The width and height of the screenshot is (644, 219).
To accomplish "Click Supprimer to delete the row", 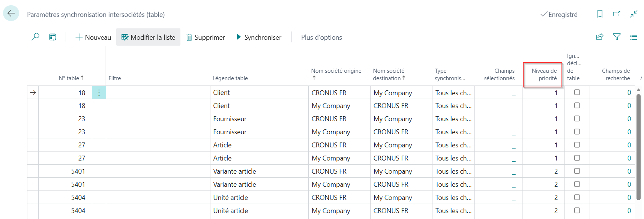I will 206,37.
